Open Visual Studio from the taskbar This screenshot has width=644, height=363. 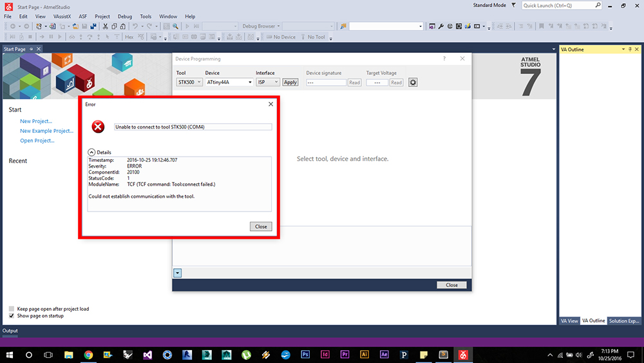[x=147, y=355]
